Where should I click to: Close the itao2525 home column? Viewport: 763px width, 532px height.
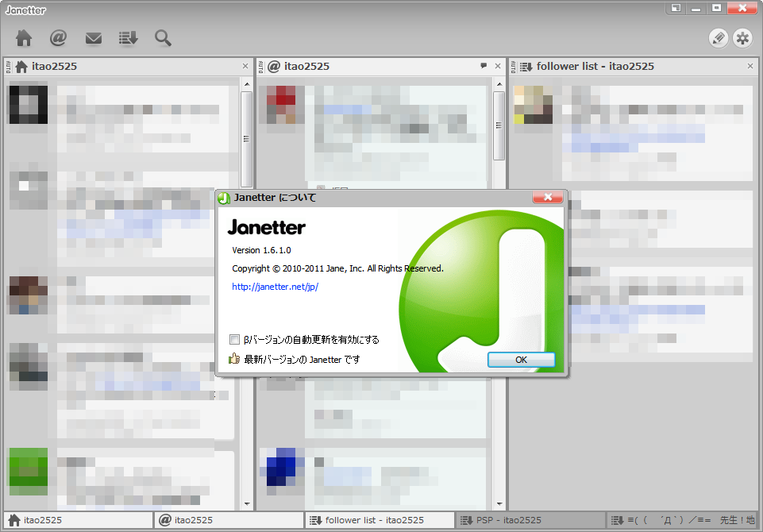tap(245, 66)
